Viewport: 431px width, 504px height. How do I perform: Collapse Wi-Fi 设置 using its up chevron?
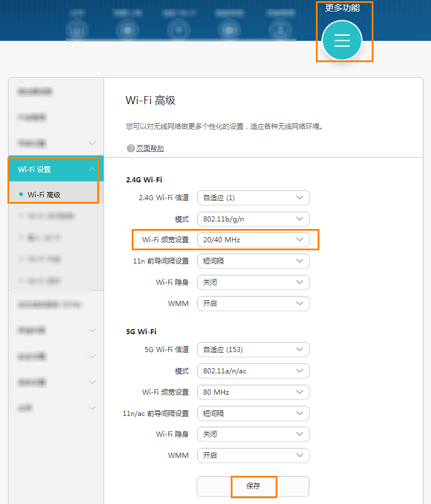92,169
